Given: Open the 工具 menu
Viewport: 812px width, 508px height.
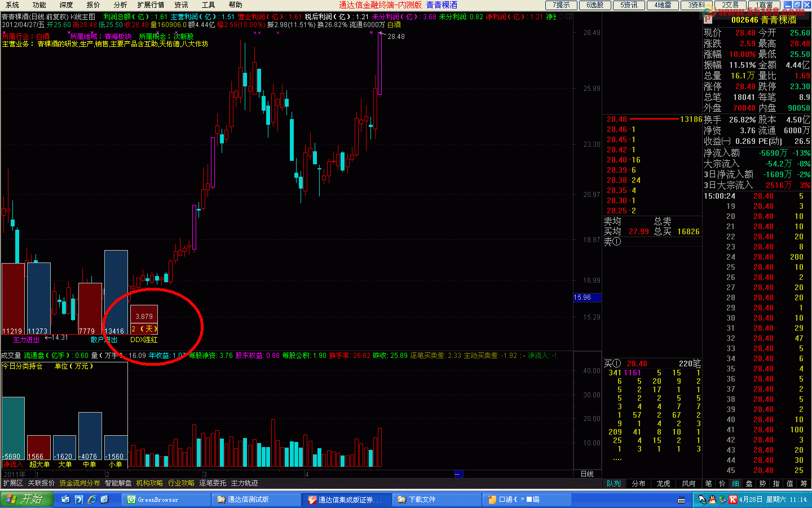Looking at the screenshot, I should point(208,5).
